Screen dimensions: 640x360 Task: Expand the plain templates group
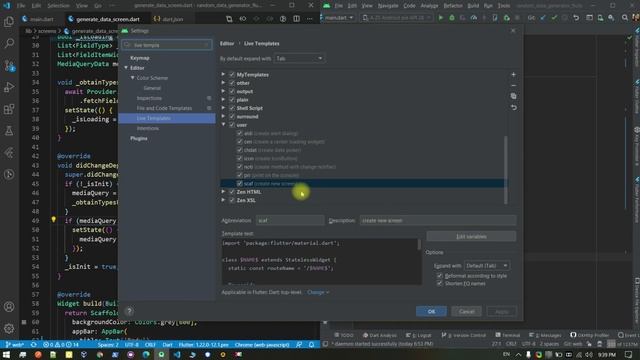pyautogui.click(x=223, y=100)
